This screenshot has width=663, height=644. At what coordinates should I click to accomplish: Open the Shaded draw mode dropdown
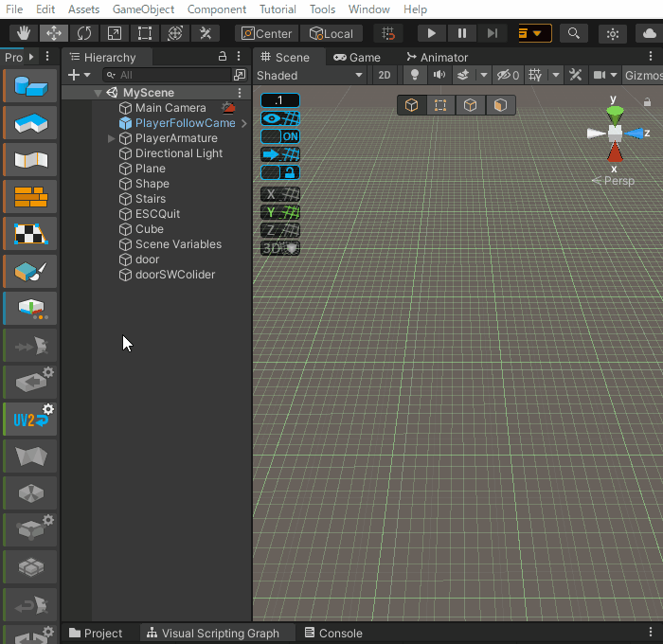point(310,76)
